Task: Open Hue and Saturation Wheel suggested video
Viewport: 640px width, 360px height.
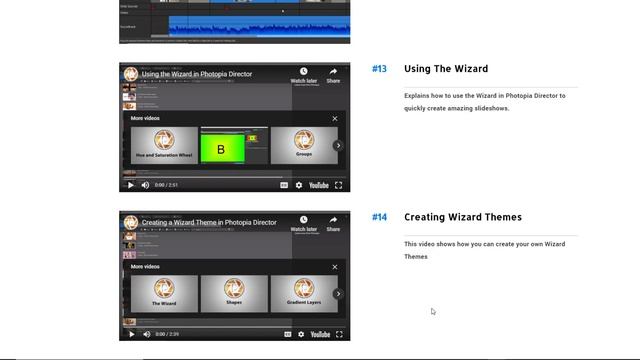Action: tap(164, 145)
